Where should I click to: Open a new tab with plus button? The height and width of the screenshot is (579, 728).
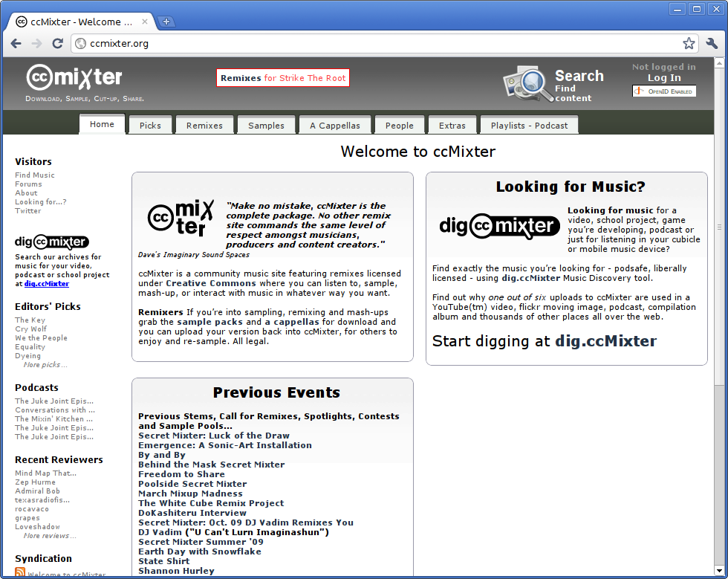tap(166, 22)
